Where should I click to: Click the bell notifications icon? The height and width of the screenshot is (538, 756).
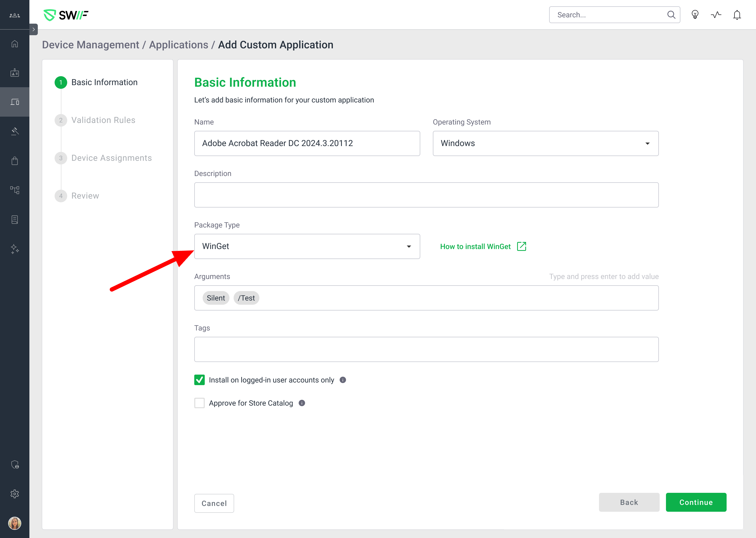[737, 15]
